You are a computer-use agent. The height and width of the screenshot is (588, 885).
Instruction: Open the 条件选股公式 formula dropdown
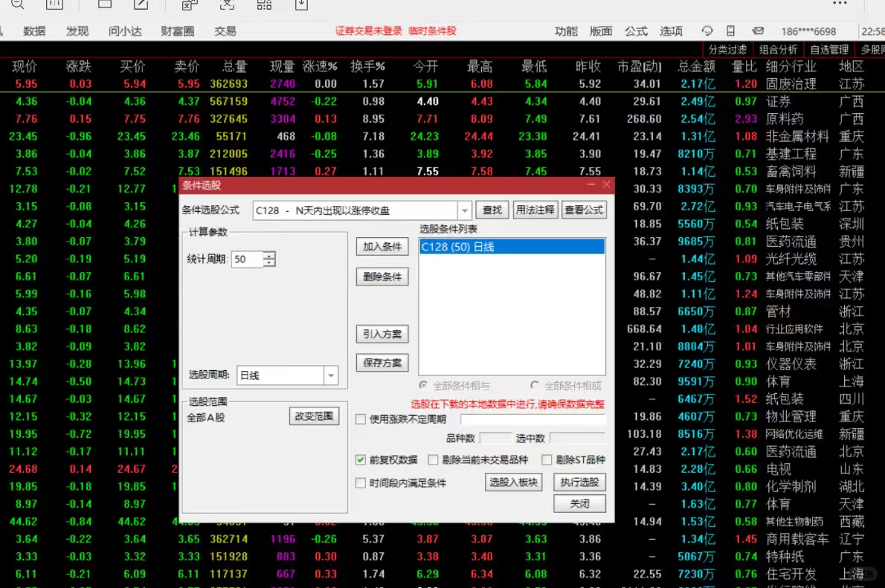click(x=464, y=210)
